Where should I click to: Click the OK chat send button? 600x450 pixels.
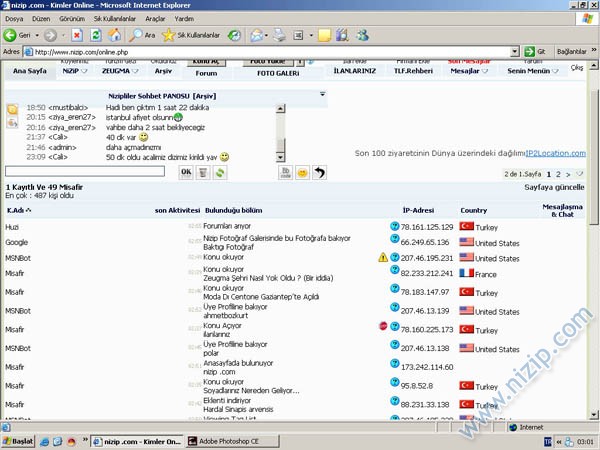[186, 173]
